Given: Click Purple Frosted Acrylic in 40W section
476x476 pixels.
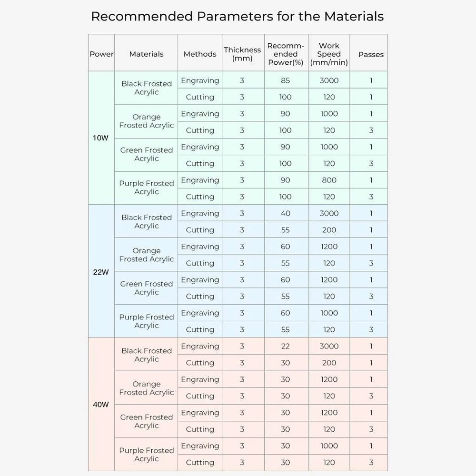Looking at the screenshot, I should pos(146,455).
